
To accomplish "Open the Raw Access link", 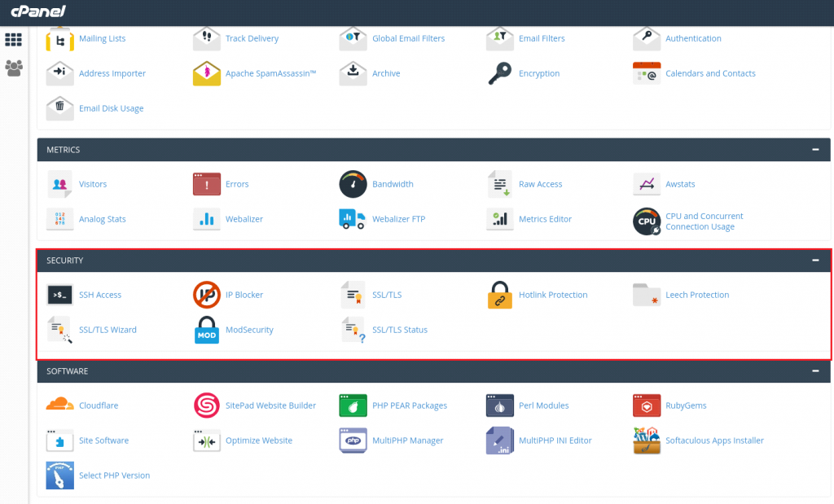I will pos(541,184).
